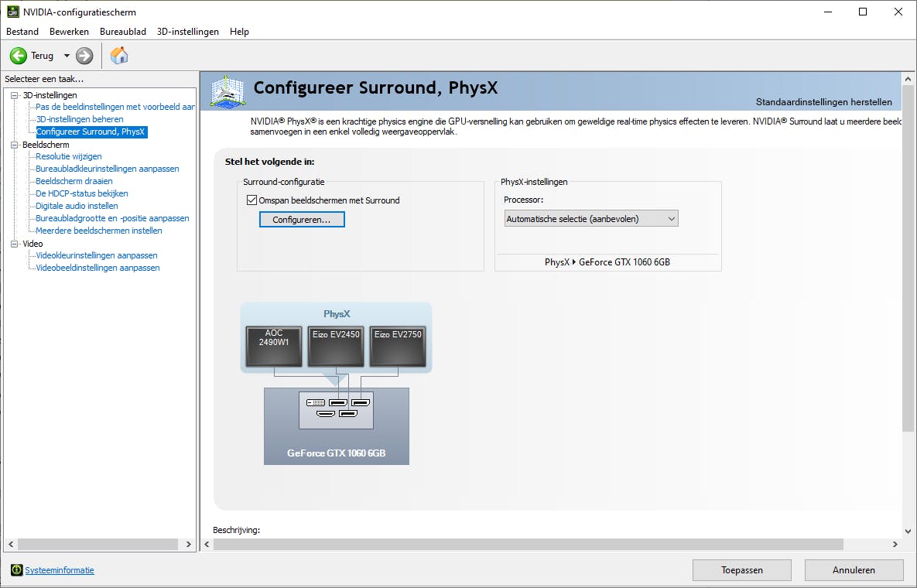The width and height of the screenshot is (917, 588).
Task: Open Beeldscherm draaien
Action: click(x=74, y=181)
